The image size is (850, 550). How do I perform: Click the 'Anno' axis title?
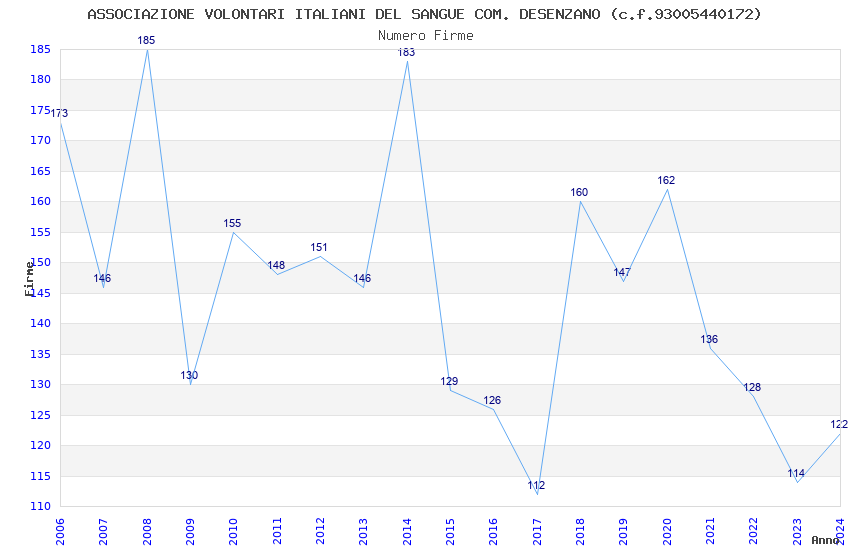coord(825,540)
